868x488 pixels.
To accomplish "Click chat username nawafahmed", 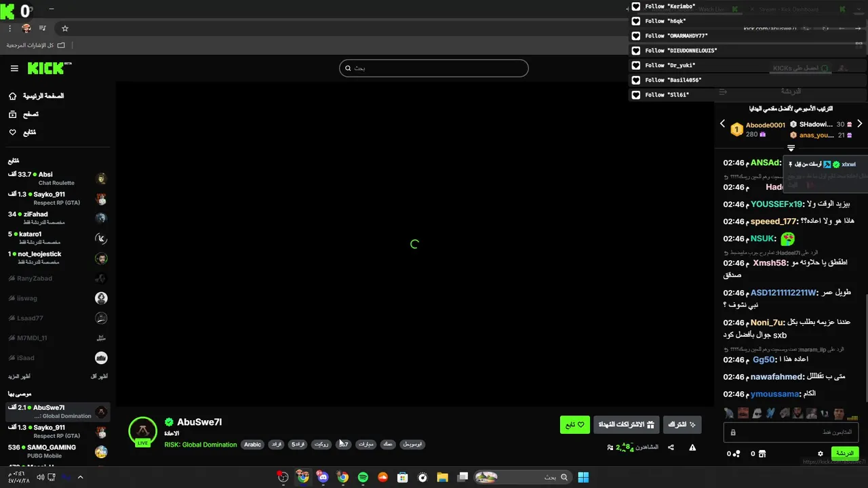I will tap(777, 377).
